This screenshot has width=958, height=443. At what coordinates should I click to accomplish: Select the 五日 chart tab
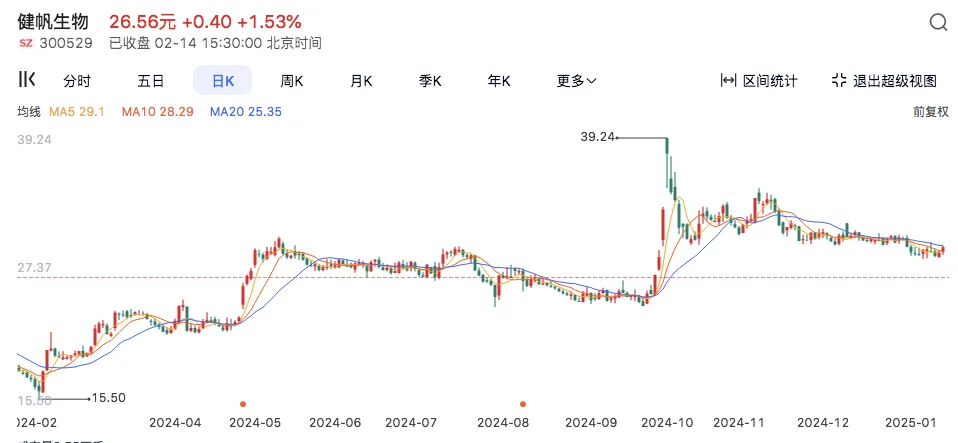[151, 81]
